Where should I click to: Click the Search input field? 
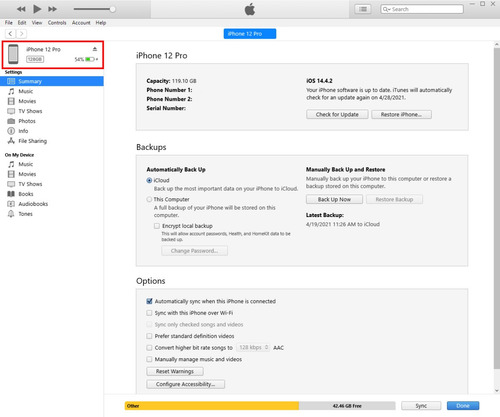422,9
